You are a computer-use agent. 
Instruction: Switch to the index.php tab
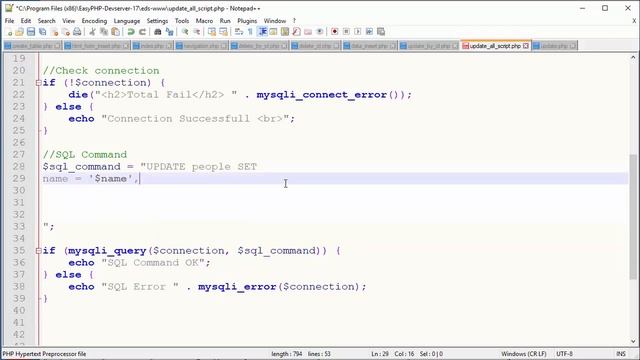pyautogui.click(x=152, y=46)
